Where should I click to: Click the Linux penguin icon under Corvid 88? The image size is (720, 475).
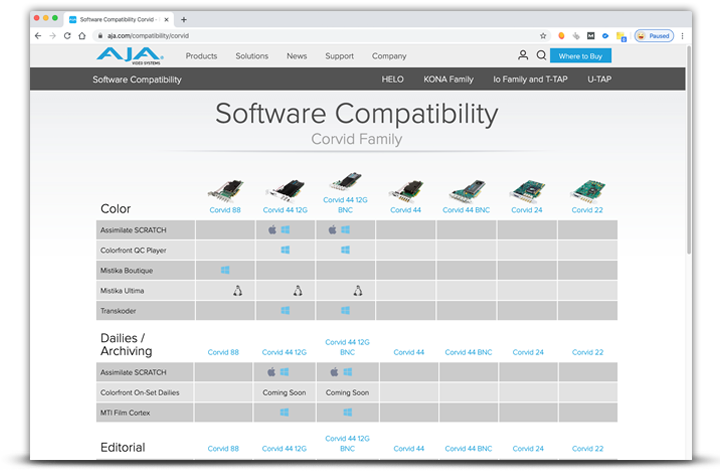pos(238,291)
